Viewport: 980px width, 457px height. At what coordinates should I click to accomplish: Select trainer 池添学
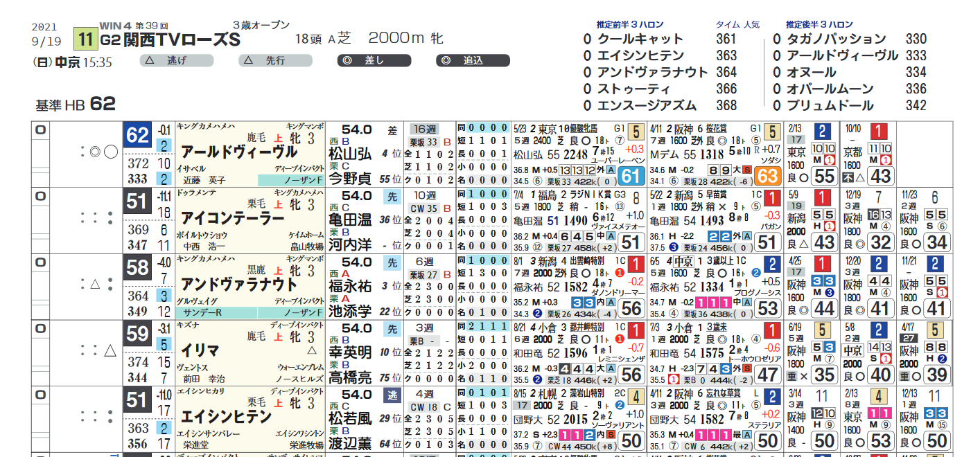(x=351, y=312)
